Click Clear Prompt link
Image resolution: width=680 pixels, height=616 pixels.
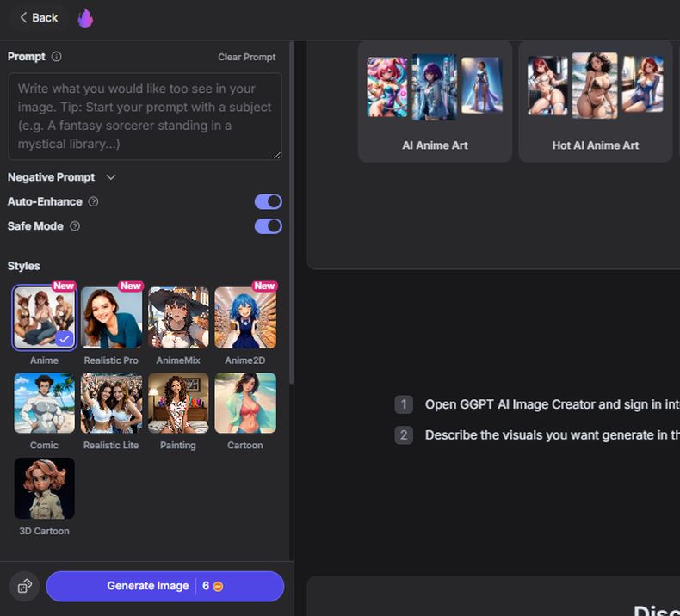pos(246,57)
